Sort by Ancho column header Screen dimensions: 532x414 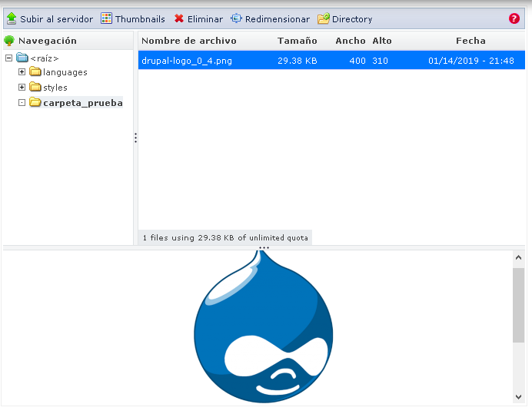351,41
